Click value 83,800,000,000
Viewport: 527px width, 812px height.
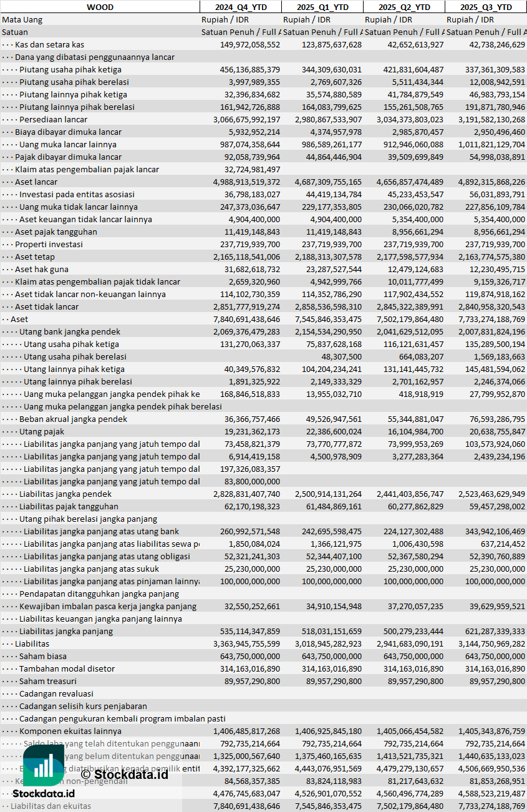(252, 481)
